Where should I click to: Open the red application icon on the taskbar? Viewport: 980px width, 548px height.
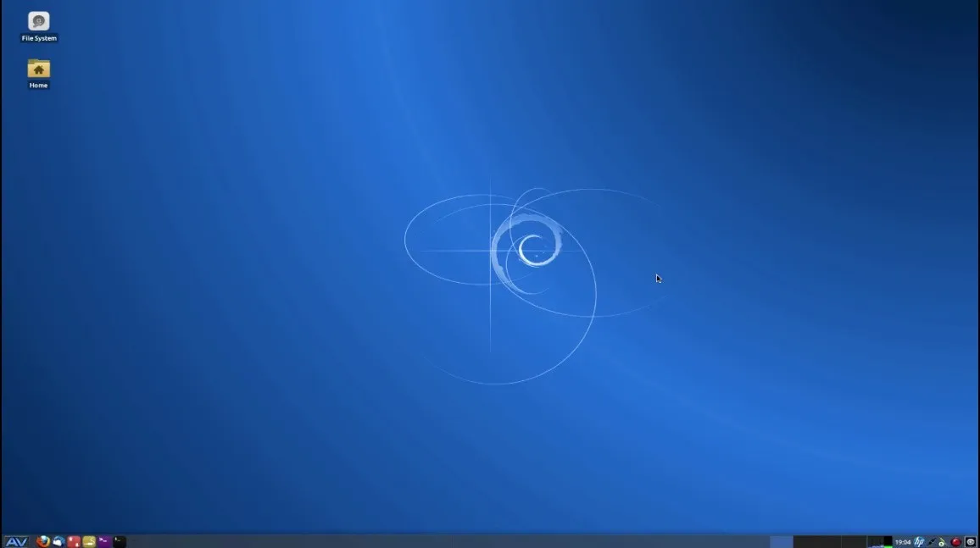click(73, 541)
